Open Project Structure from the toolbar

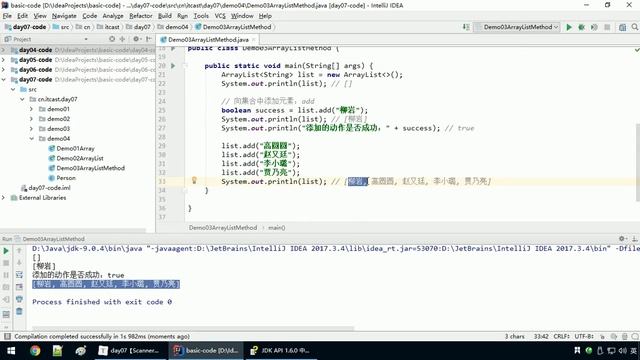[622, 27]
